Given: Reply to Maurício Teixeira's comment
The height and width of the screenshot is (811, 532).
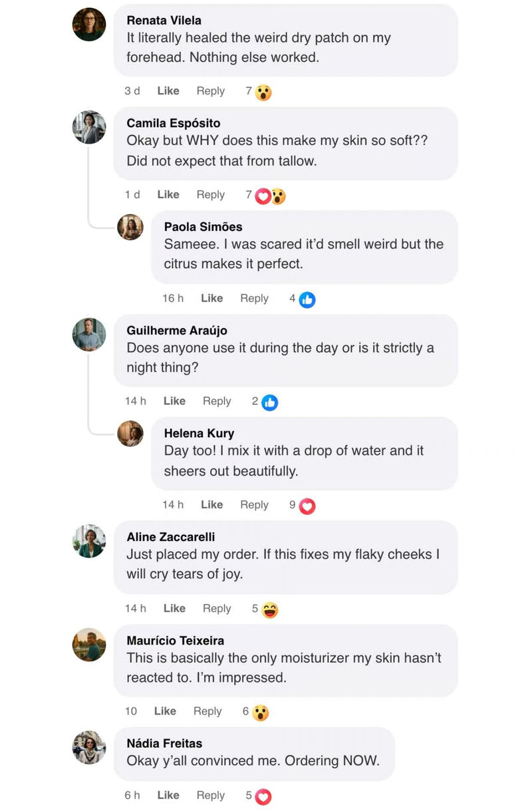Looking at the screenshot, I should (207, 712).
